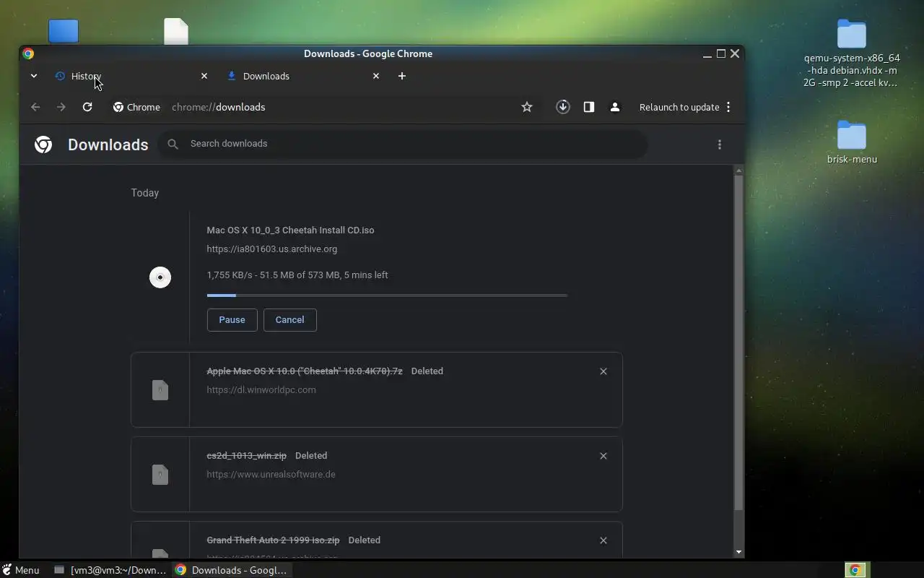Click the download speed status text
The width and height of the screenshot is (924, 578).
click(x=297, y=275)
